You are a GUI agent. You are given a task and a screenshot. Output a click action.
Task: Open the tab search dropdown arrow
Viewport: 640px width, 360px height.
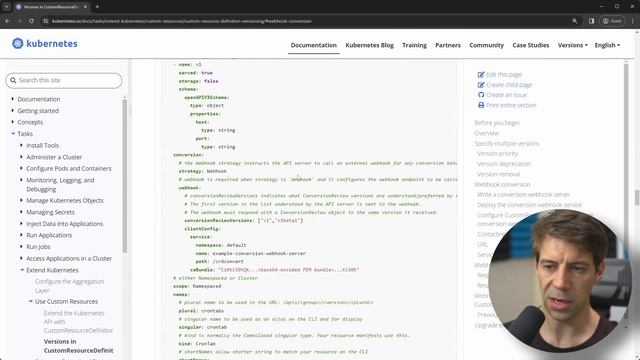pos(6,7)
